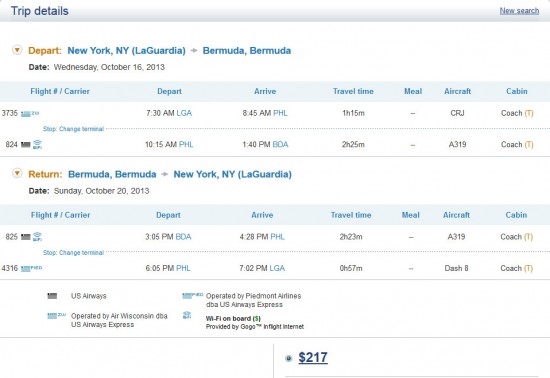Collapse the Depart section arrow
Viewport: 550px width, 378px height.
point(17,50)
